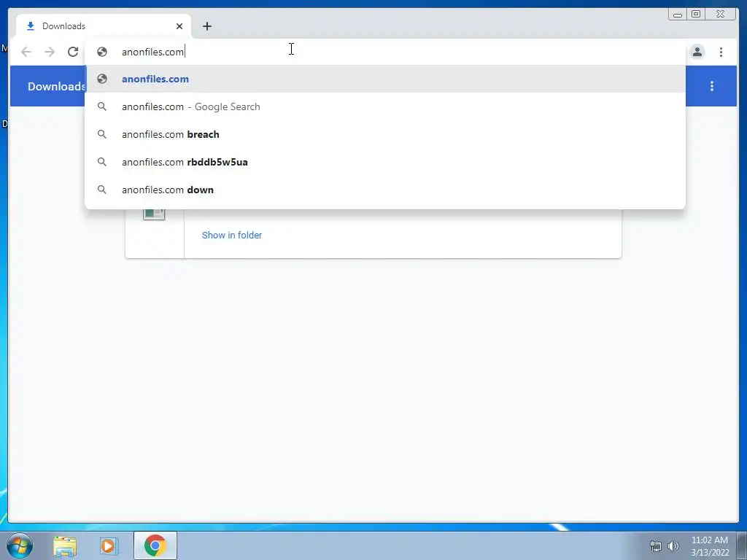The width and height of the screenshot is (747, 560).
Task: Click the Show desktop strip at taskbar end
Action: [x=742, y=546]
